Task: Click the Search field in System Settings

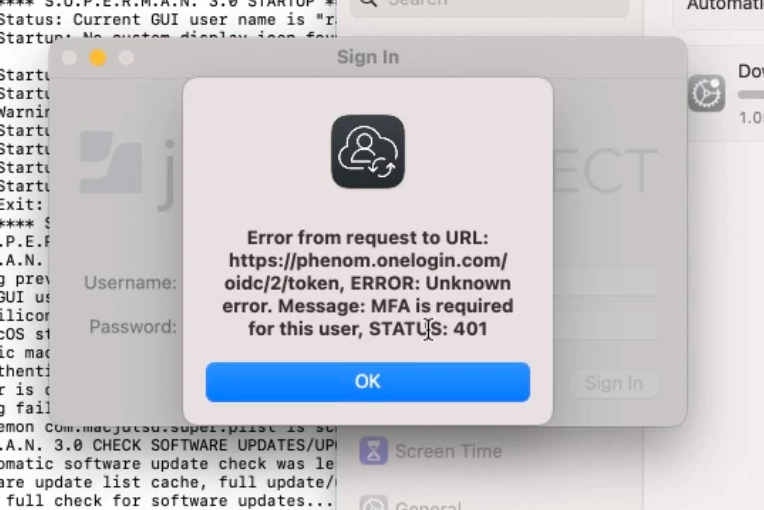Action: tap(490, 6)
